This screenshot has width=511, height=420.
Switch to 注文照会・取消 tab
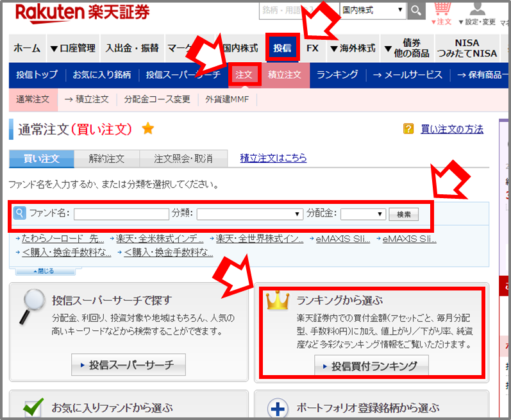[x=183, y=158]
